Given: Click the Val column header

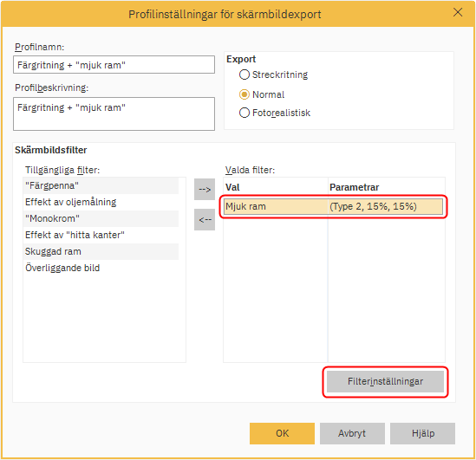Looking at the screenshot, I should pos(276,187).
